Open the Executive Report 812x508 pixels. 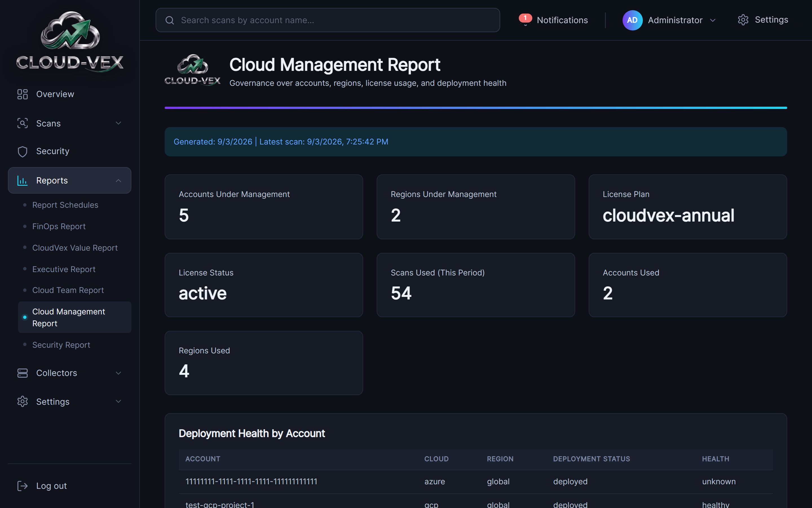pos(64,269)
